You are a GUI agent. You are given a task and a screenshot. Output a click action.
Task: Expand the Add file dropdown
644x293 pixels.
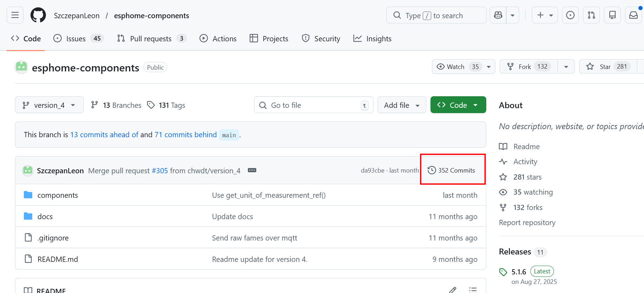click(401, 105)
